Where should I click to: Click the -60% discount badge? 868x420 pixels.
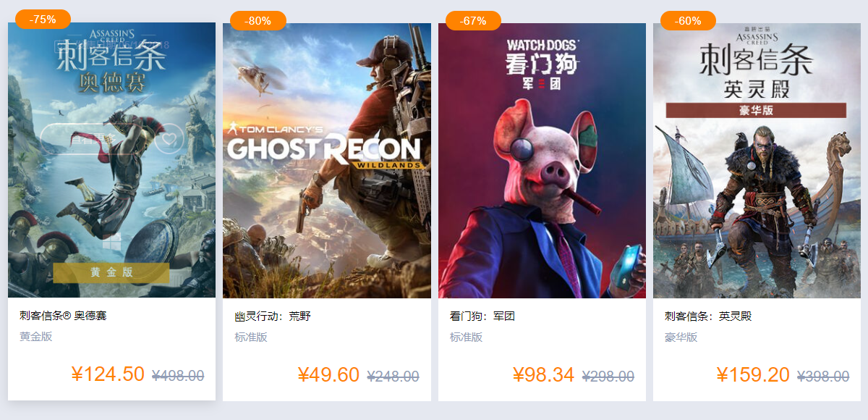coord(688,21)
